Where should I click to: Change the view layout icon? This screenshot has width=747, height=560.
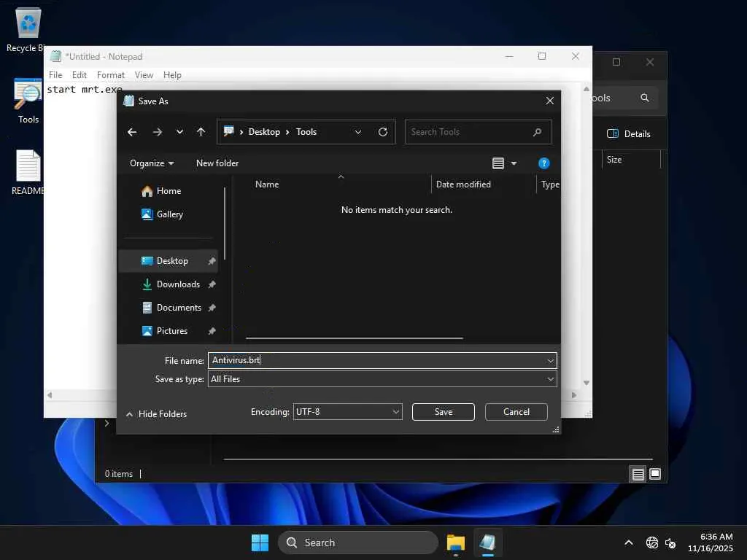pyautogui.click(x=498, y=163)
